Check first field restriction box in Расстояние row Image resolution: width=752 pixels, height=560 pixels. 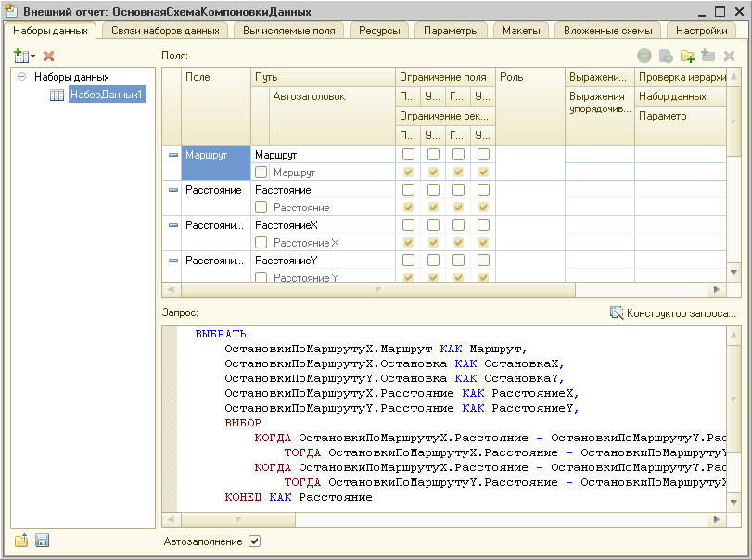point(408,190)
